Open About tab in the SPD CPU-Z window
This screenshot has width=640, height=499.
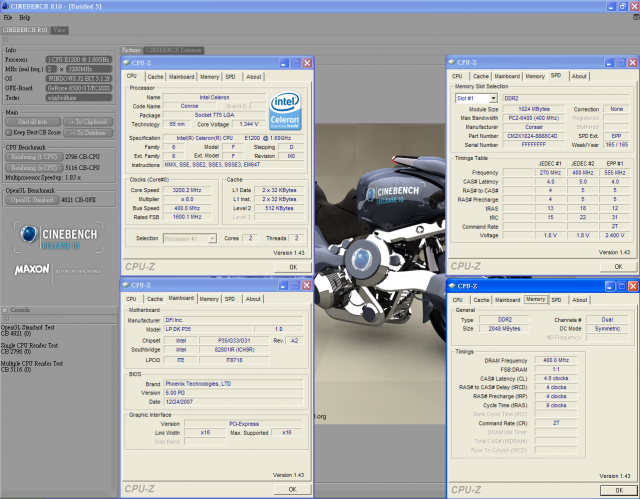(x=579, y=76)
